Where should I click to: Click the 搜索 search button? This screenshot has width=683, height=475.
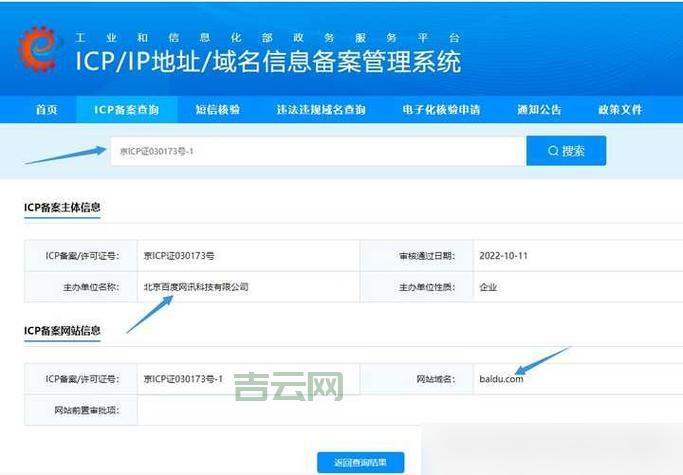[x=566, y=151]
